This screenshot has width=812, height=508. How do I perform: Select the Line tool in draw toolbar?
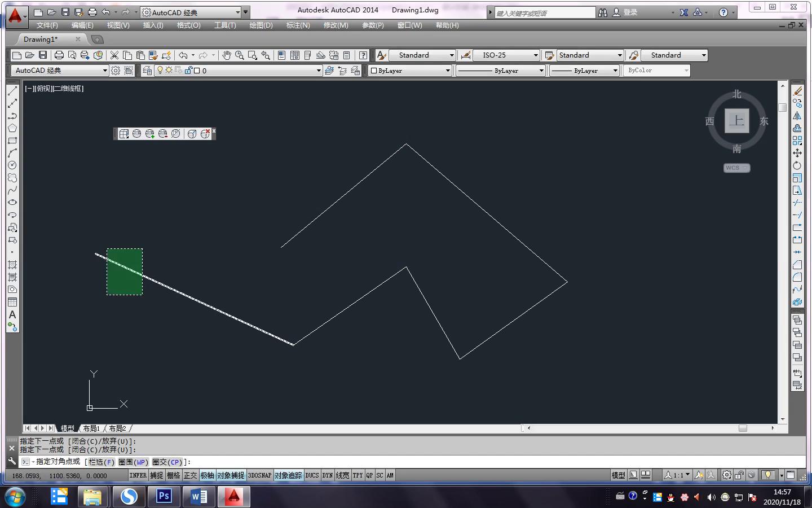(x=12, y=91)
